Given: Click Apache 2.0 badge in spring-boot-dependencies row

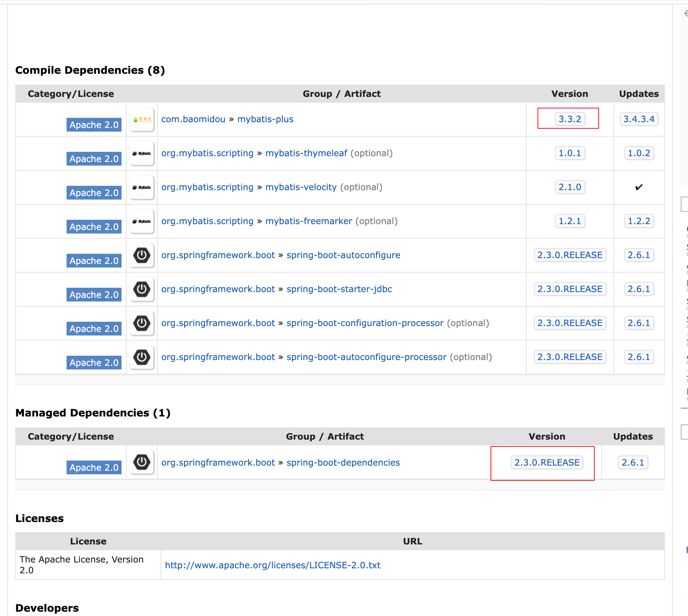Looking at the screenshot, I should (94, 467).
